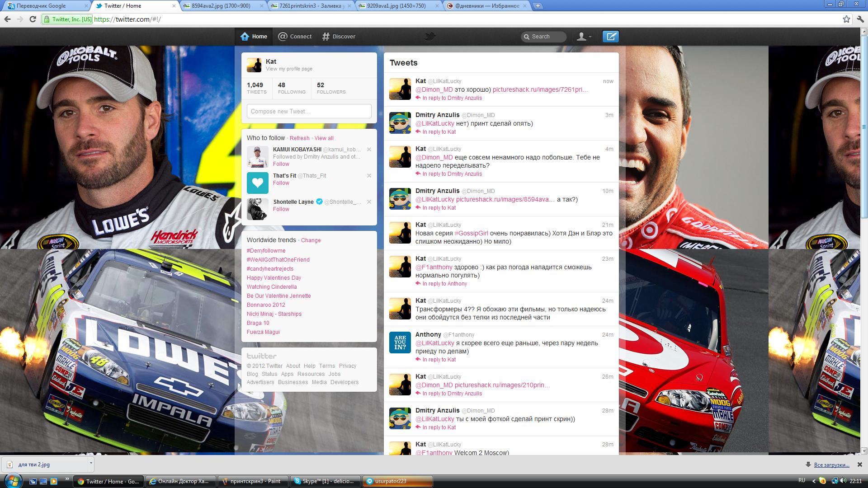The image size is (868, 488).
Task: Dismiss KAMUI KOBAYASHI follow suggestion
Action: pos(369,150)
